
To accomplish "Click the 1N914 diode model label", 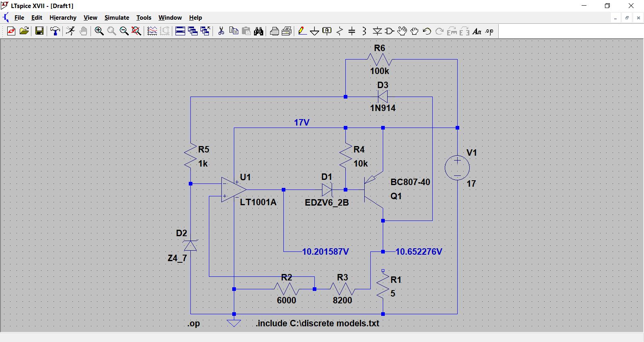I will tap(383, 108).
